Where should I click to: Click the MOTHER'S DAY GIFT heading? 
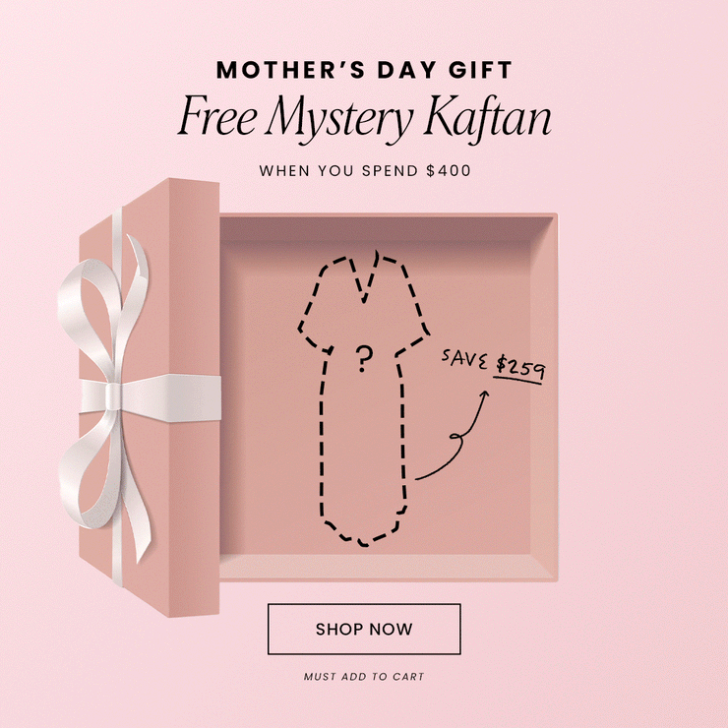coord(364,70)
